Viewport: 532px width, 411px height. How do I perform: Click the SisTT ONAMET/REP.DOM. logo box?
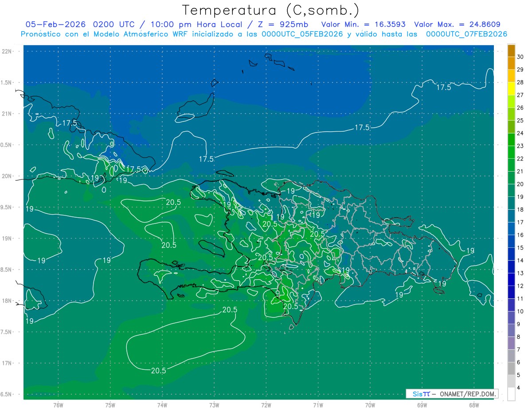tap(452, 394)
